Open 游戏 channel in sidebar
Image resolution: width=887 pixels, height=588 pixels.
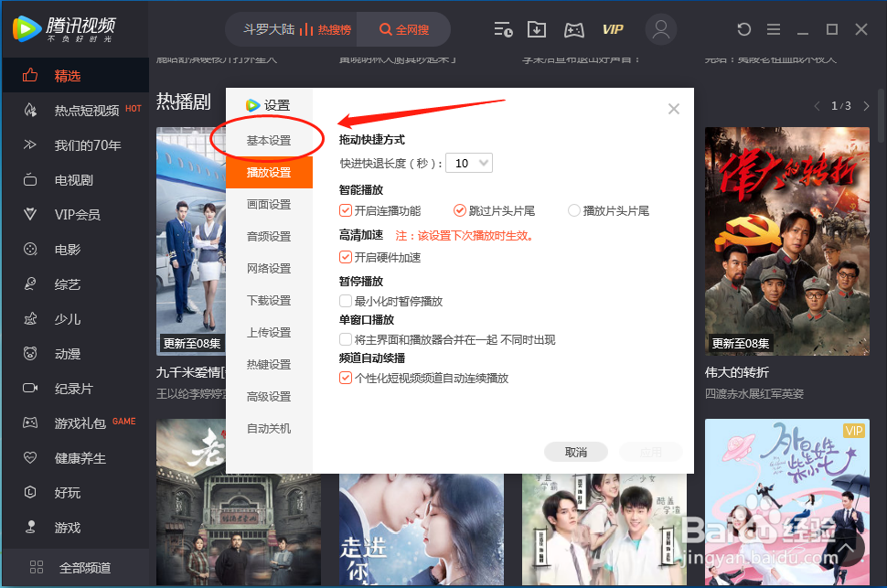point(76,528)
